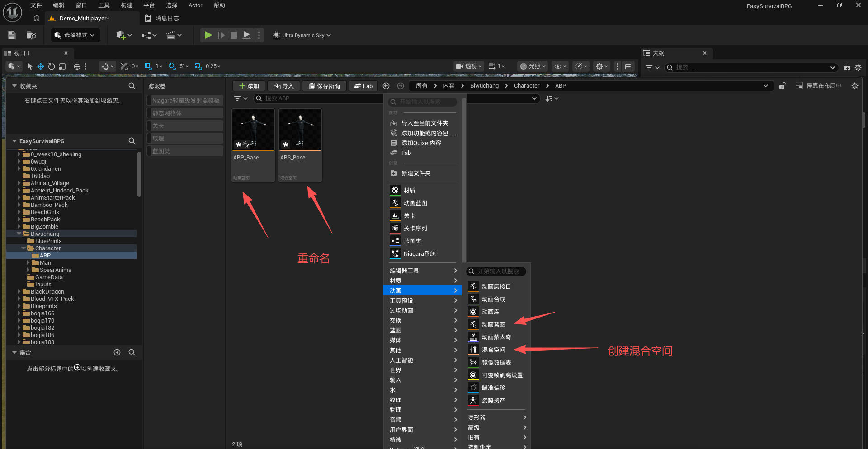Select 混合空间 icon in the 动画 submenu
The width and height of the screenshot is (868, 449).
pyautogui.click(x=473, y=350)
